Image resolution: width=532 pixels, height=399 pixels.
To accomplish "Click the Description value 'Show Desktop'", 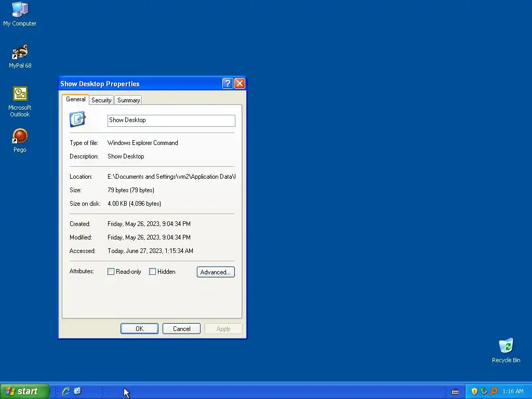I will [x=126, y=156].
